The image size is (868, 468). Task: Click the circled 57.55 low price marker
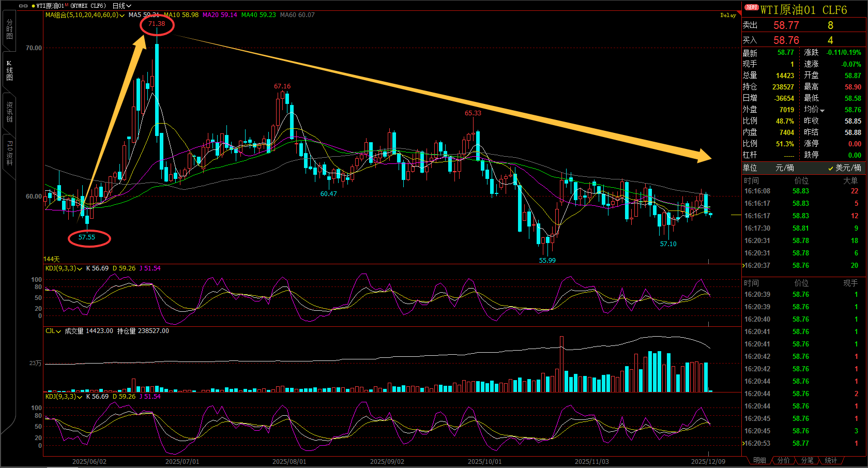(88, 237)
